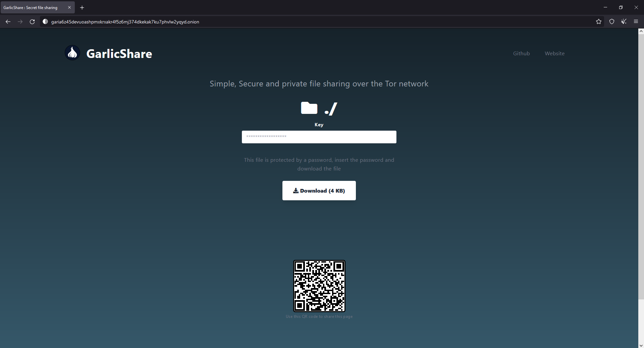
Task: Click the 'Key' label text
Action: coord(319,125)
